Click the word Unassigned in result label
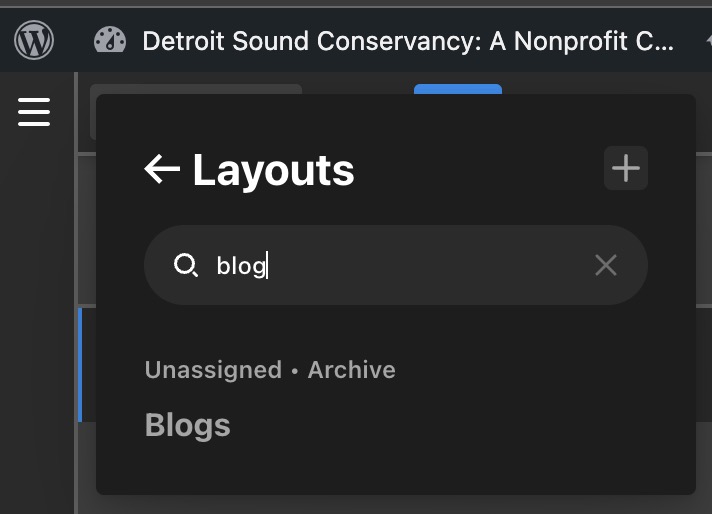The height and width of the screenshot is (514, 712). tap(213, 370)
